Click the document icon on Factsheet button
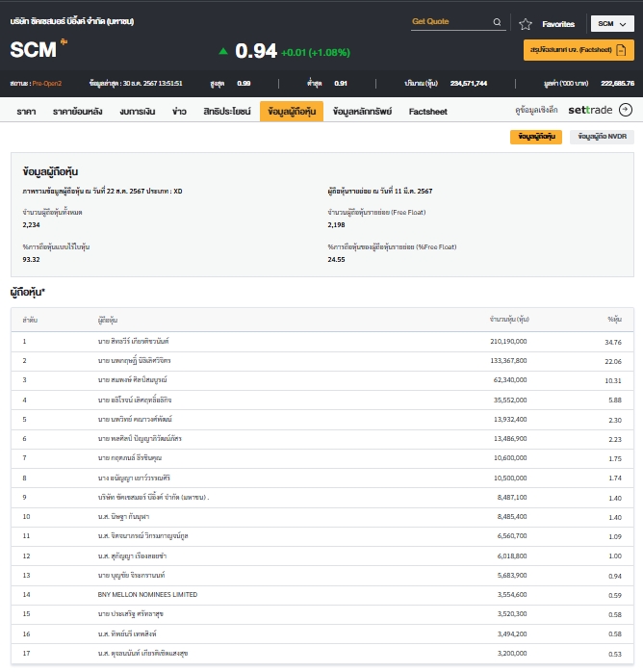The height and width of the screenshot is (672, 643). point(621,50)
